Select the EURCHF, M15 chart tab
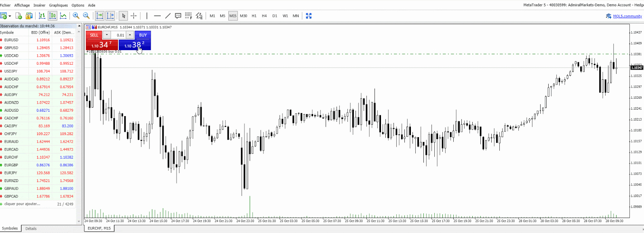 click(99, 228)
